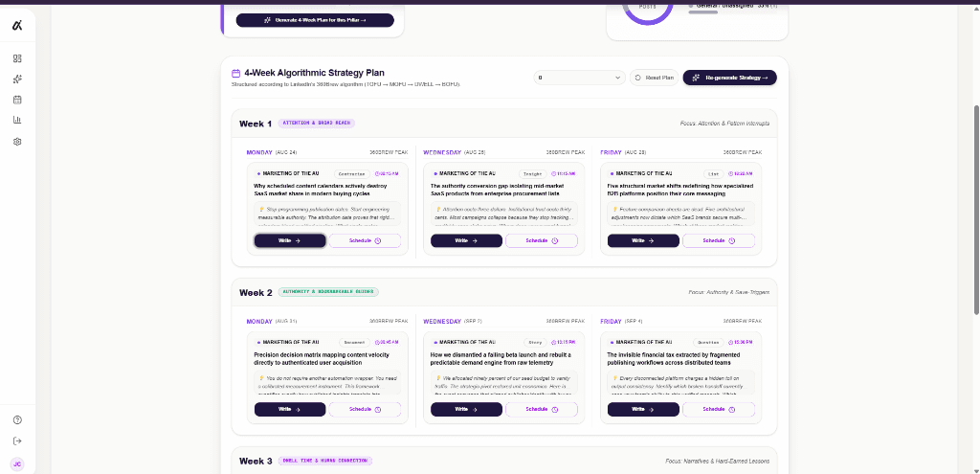Click the Contrarian tag on the Monday Aug 24 card

(x=352, y=174)
